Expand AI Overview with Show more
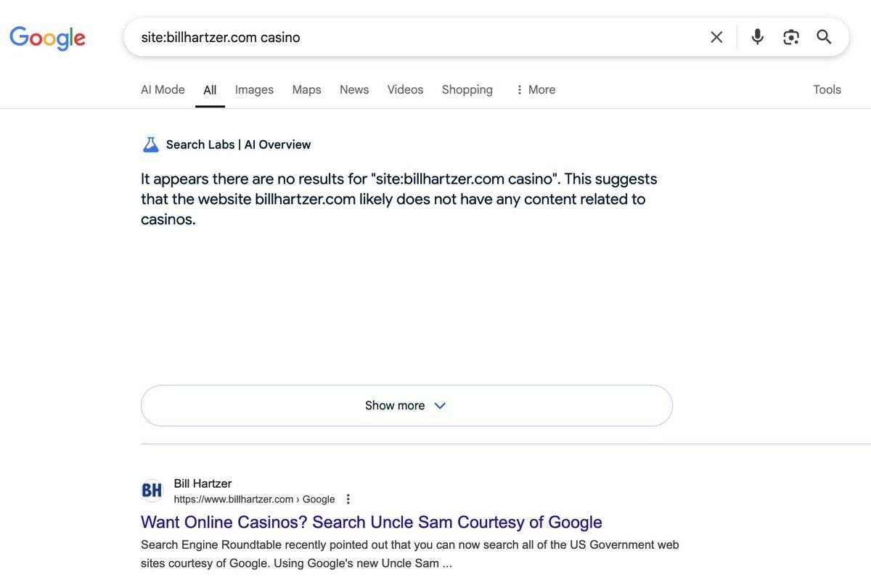Image resolution: width=871 pixels, height=588 pixels. point(406,406)
